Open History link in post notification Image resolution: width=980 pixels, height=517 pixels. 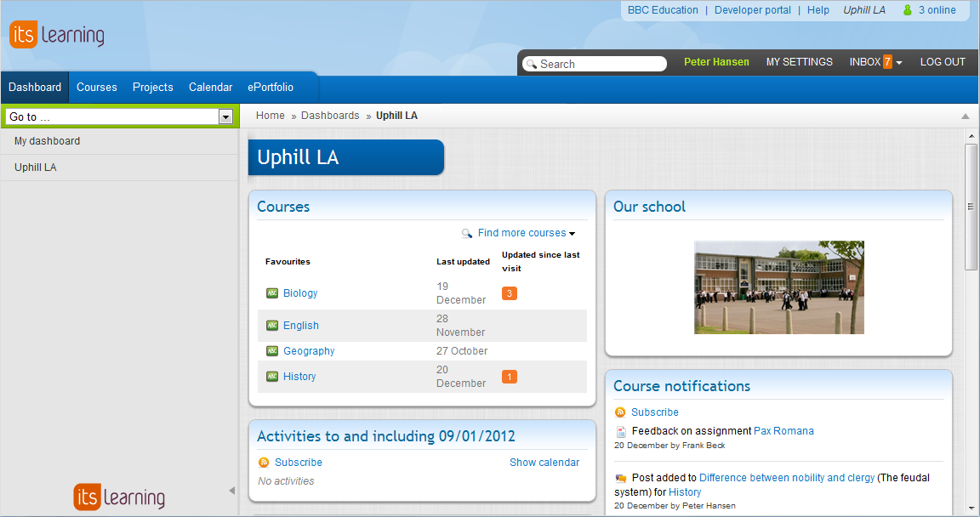(x=685, y=492)
